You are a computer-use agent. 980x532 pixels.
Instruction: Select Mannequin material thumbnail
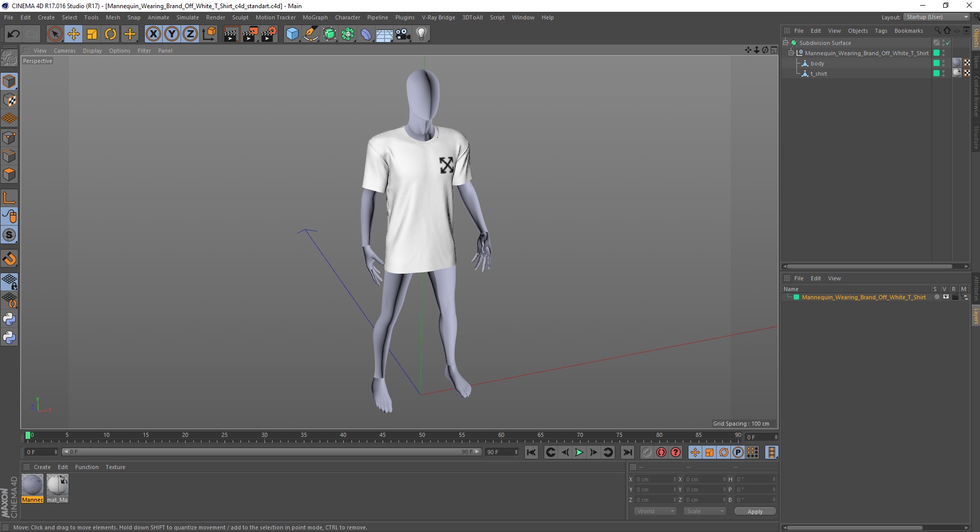point(32,488)
